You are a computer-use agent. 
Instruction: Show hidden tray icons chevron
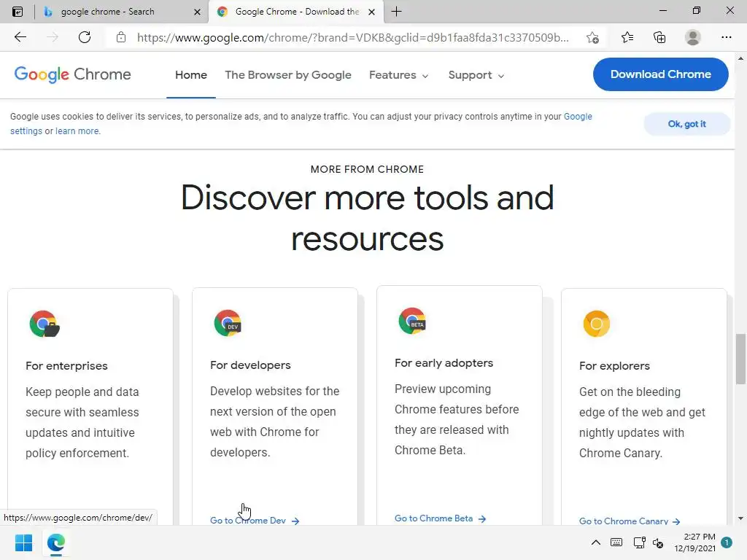[x=595, y=542]
